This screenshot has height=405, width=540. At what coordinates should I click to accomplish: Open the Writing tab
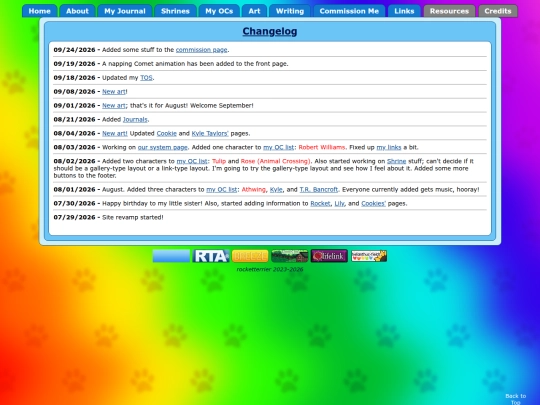pos(290,11)
